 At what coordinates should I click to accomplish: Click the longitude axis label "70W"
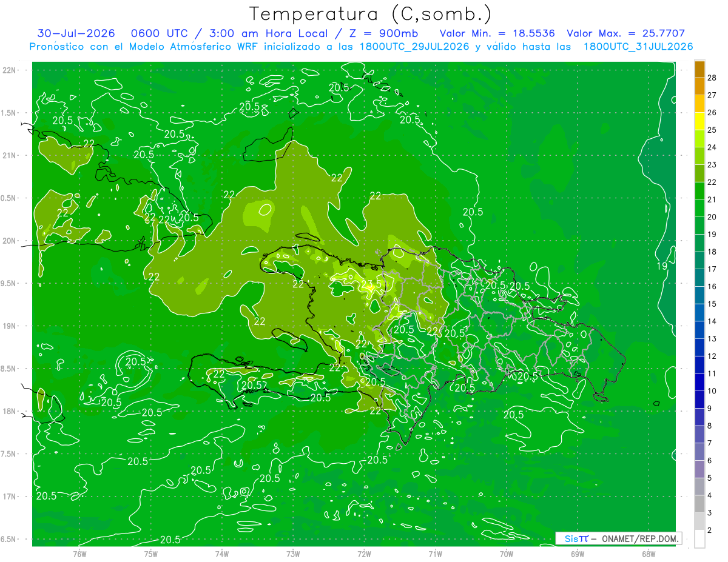click(x=507, y=554)
